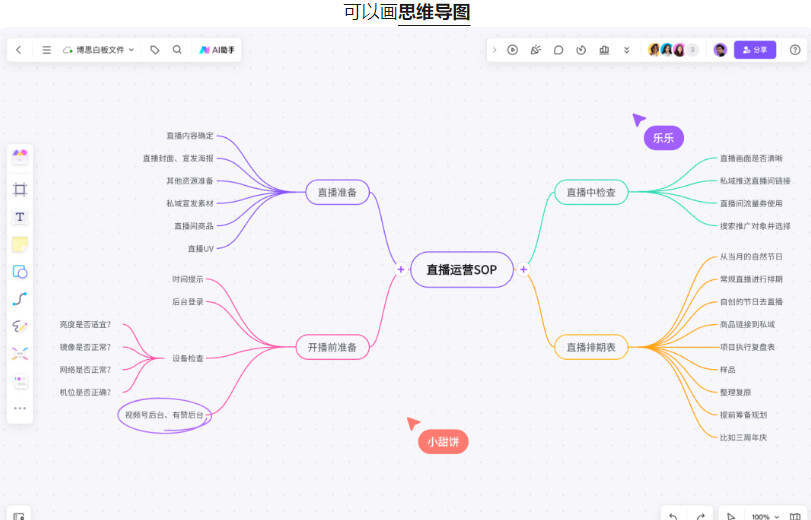Pick the yellow sticky note tool
This screenshot has width=811, height=520.
[x=20, y=244]
